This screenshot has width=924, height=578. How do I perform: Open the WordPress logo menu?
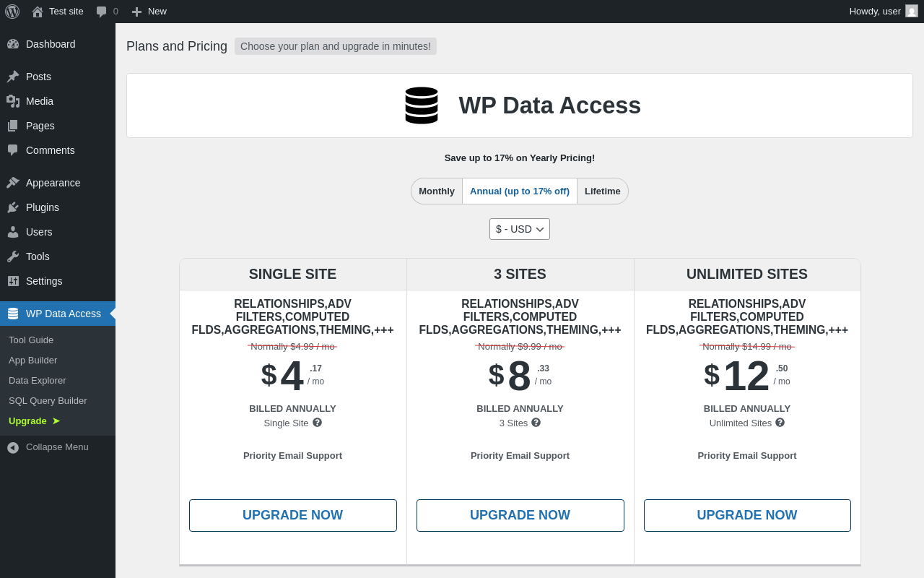pyautogui.click(x=12, y=12)
